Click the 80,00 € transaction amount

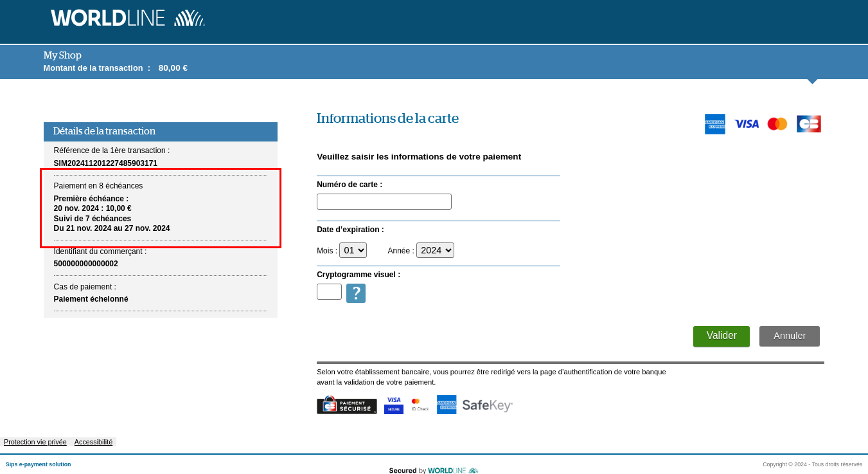coord(173,68)
